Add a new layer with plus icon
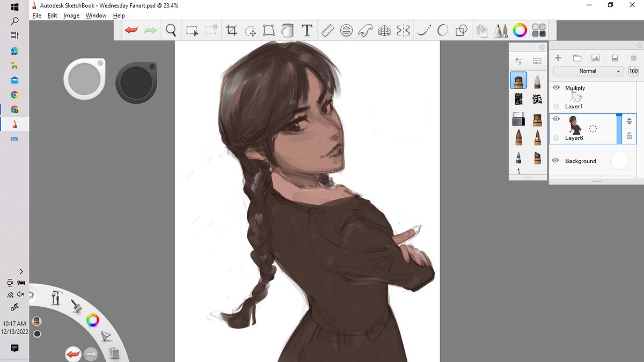Image resolution: width=644 pixels, height=362 pixels. click(558, 58)
